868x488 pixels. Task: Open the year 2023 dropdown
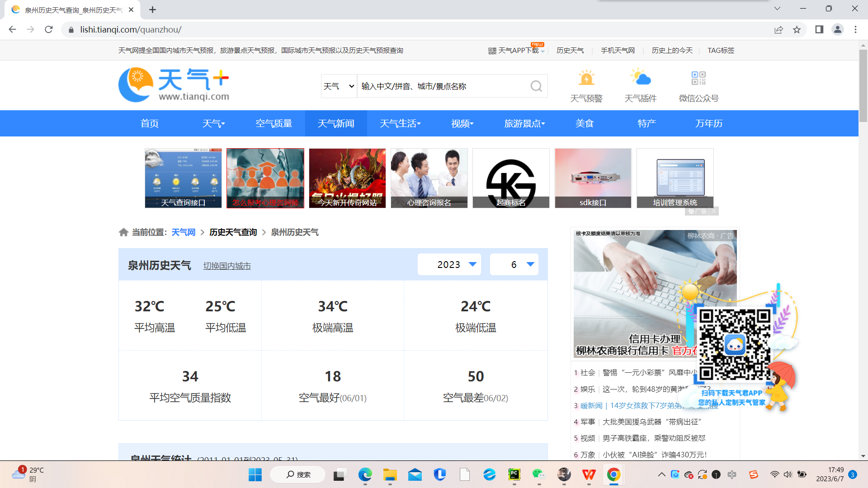[x=449, y=264]
